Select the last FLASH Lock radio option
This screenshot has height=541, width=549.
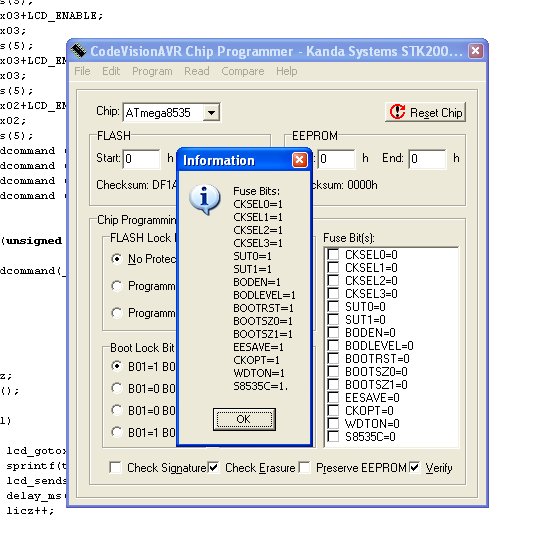click(117, 313)
